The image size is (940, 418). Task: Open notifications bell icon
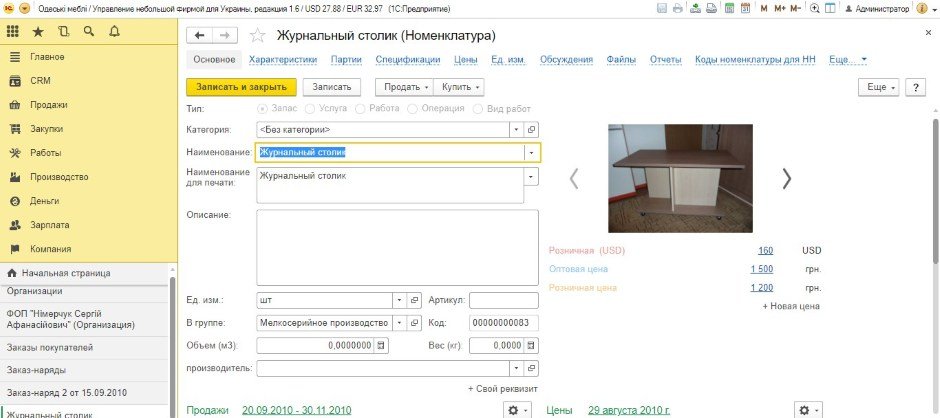click(x=115, y=32)
